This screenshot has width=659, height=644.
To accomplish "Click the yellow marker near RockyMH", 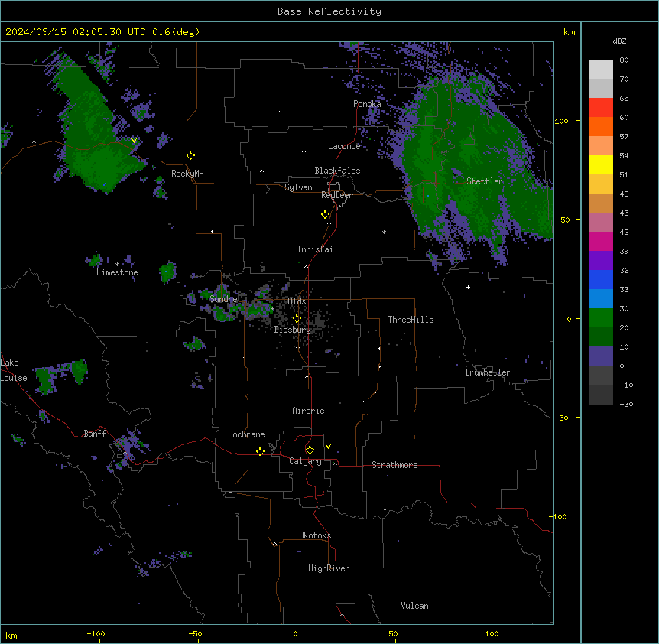I will click(x=191, y=156).
